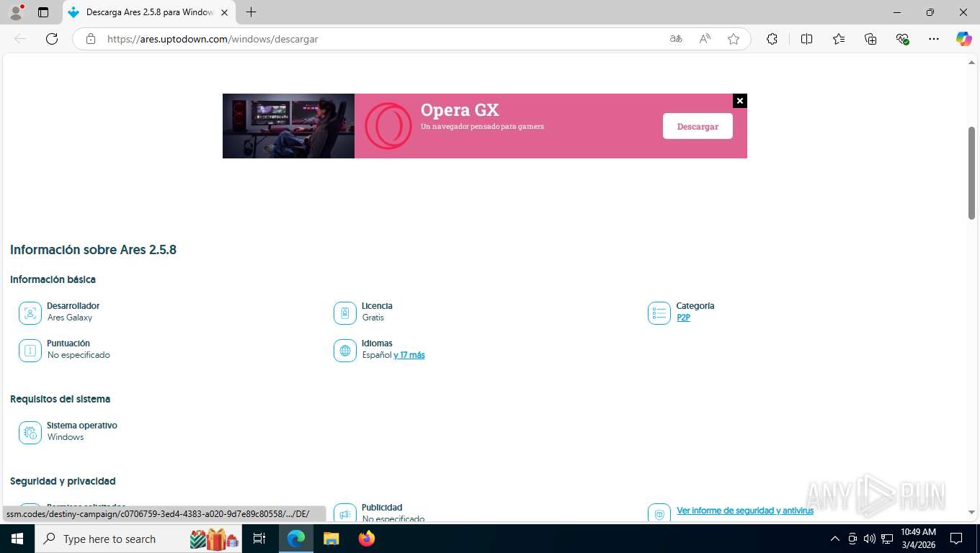The height and width of the screenshot is (553, 980).
Task: Click the Desarrollador icon
Action: tap(30, 313)
